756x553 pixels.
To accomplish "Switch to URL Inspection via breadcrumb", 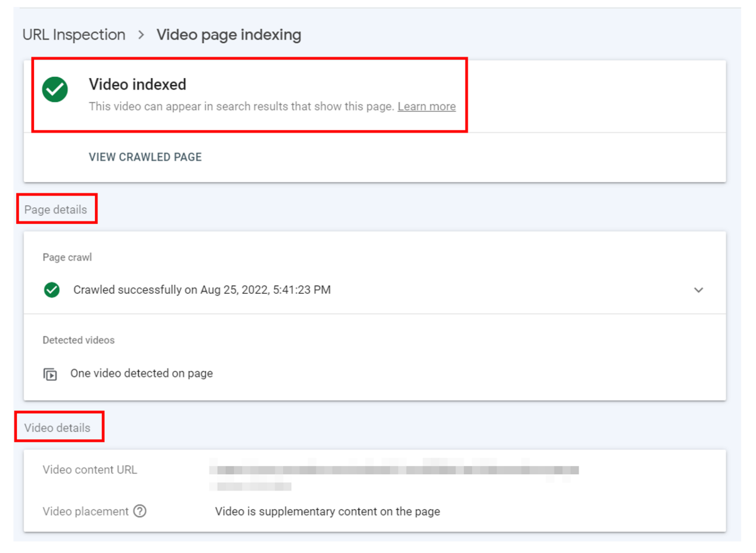I will coord(73,35).
